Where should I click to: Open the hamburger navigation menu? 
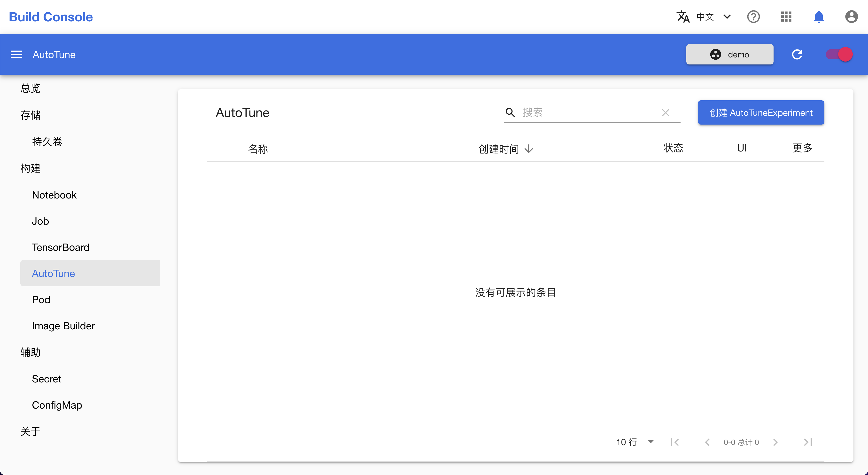[x=16, y=55]
